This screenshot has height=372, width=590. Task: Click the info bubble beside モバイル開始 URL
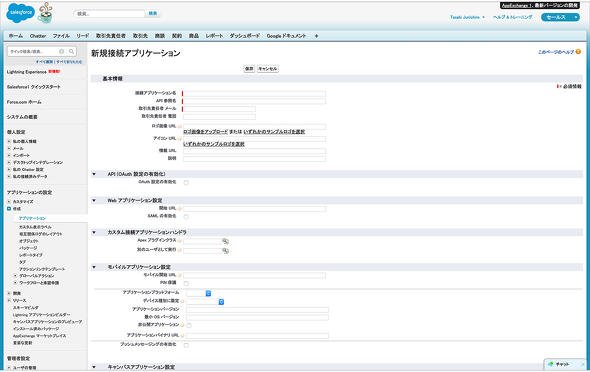click(x=180, y=275)
